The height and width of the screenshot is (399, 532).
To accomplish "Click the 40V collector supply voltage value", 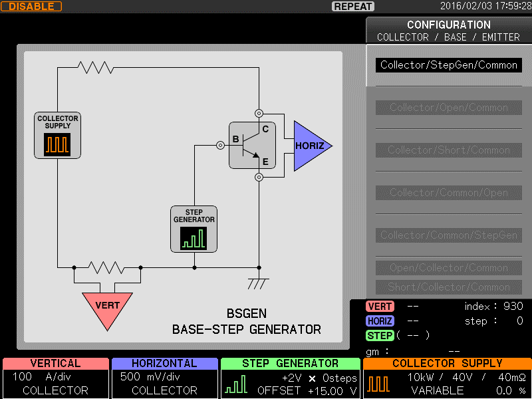I will [462, 377].
